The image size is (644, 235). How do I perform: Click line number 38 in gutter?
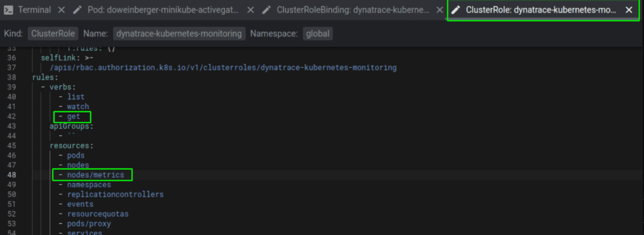pyautogui.click(x=12, y=77)
